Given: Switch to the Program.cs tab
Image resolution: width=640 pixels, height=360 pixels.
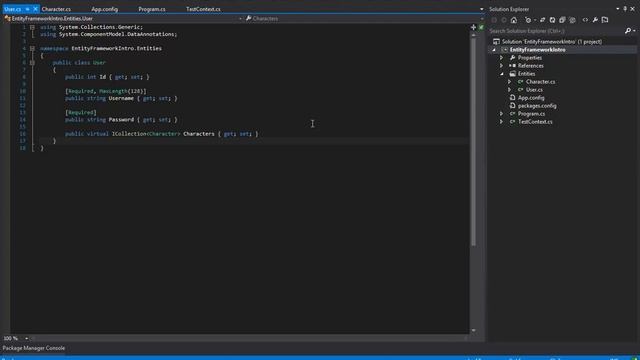Looking at the screenshot, I should coord(152,9).
